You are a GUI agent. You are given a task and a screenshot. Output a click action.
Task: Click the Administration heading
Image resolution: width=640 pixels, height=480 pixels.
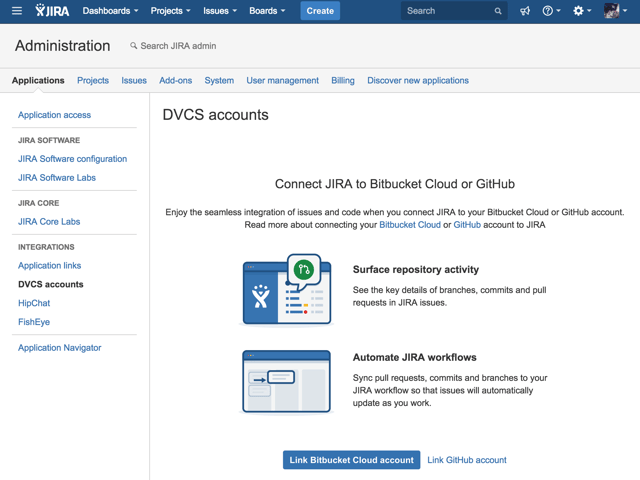tap(62, 46)
